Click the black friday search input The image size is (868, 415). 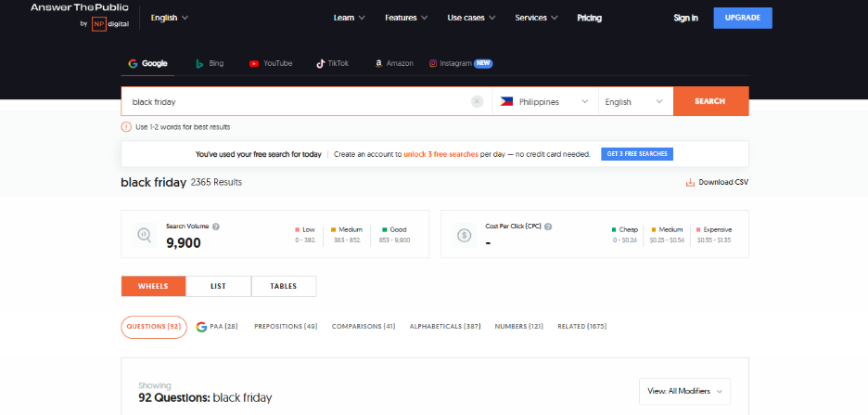tap(297, 101)
